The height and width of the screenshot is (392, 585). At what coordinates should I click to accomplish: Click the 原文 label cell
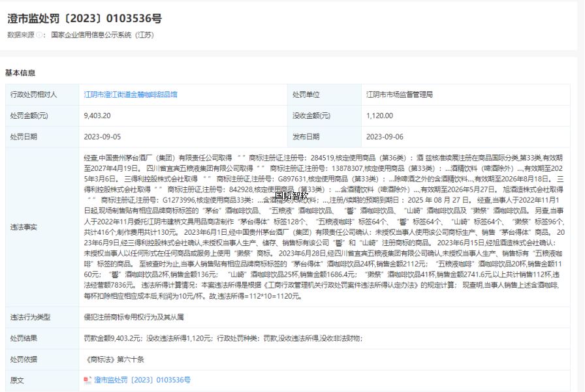click(42, 380)
